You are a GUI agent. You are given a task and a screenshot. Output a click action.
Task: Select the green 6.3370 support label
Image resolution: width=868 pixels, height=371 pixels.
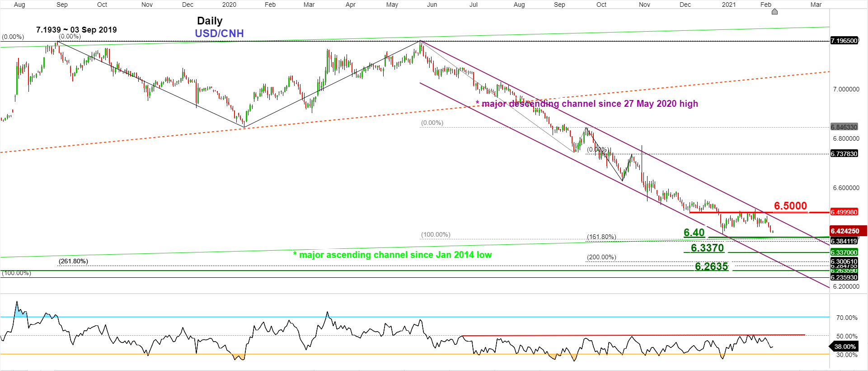707,248
